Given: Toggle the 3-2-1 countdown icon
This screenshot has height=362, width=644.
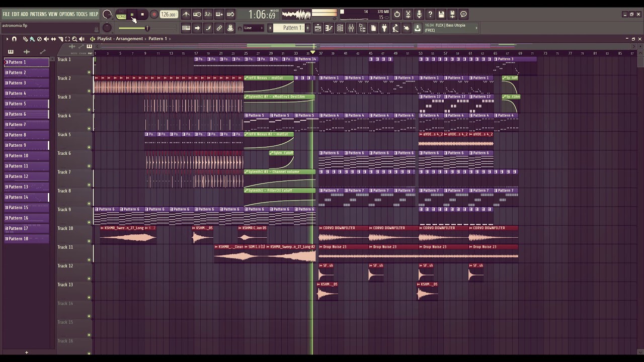Looking at the screenshot, I should [x=208, y=14].
